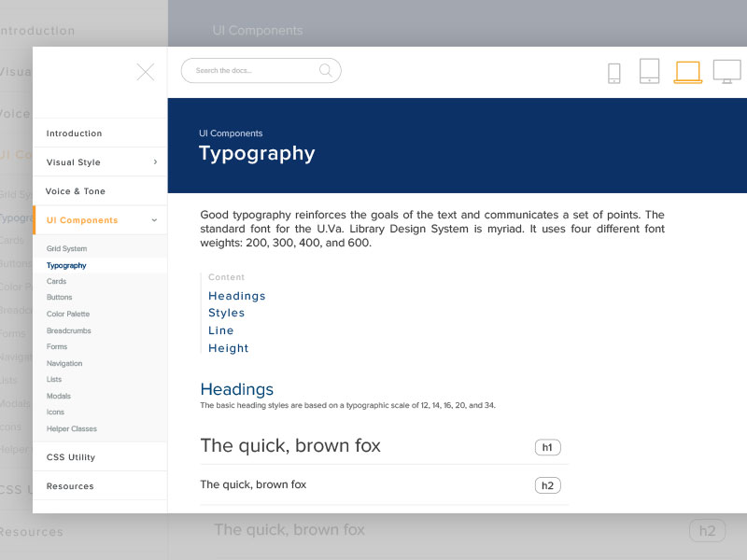This screenshot has width=747, height=560.
Task: Close the sidebar with the X icon
Action: pos(146,73)
